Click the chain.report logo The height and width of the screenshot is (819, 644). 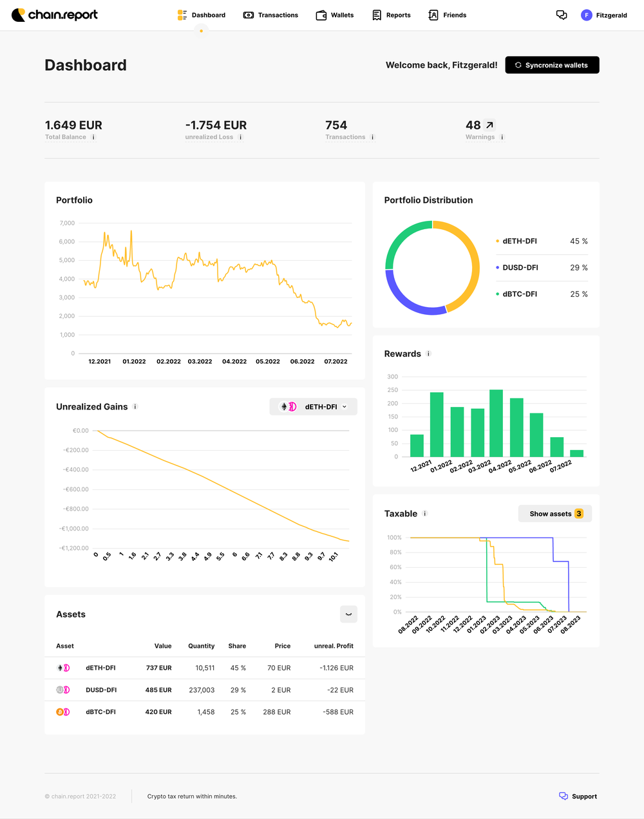[x=55, y=14]
